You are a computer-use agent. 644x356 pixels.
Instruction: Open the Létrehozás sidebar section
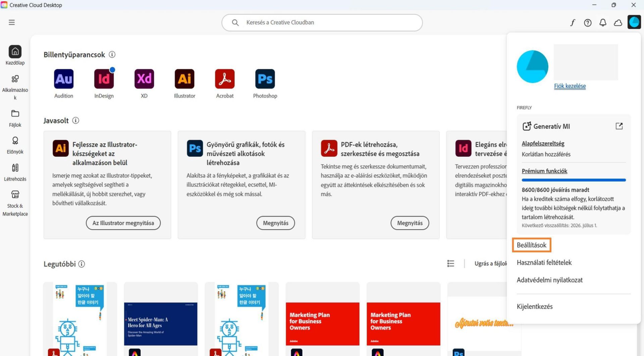pyautogui.click(x=15, y=172)
